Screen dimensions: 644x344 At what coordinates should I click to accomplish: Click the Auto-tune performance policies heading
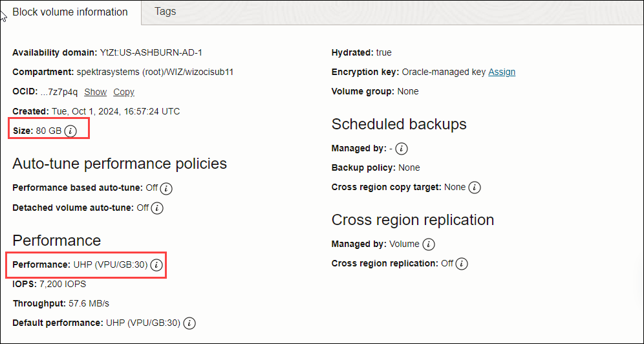coord(120,164)
